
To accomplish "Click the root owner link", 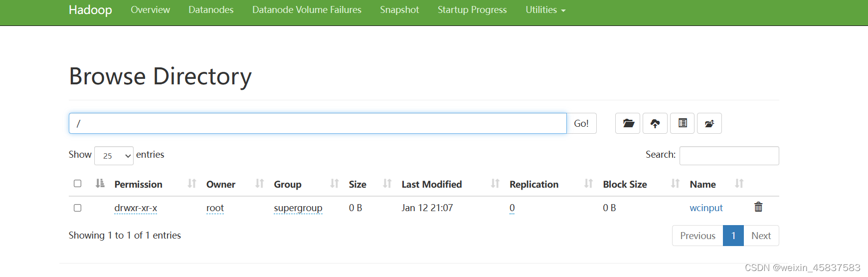I will 215,208.
